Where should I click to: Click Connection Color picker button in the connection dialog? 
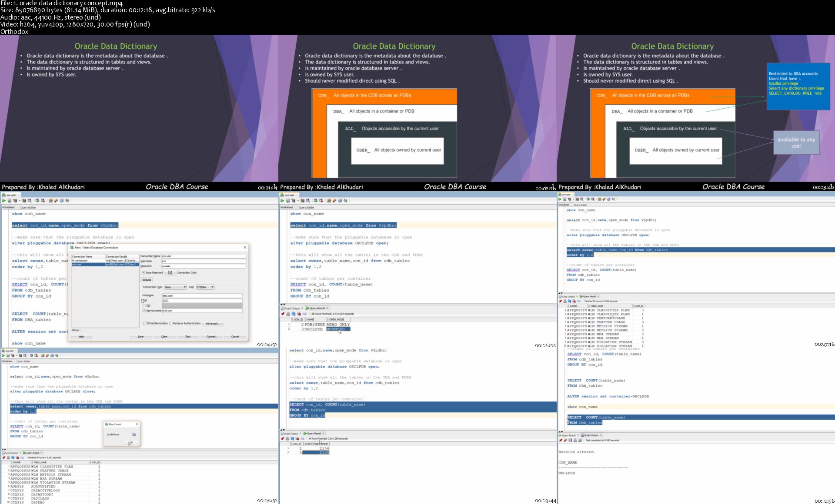[x=170, y=272]
